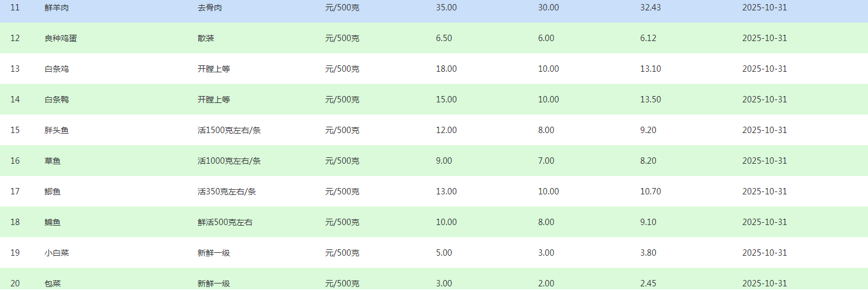Screen dimensions: 868x291
Task: Select the 良种鸡蛋 row name
Action: point(61,38)
